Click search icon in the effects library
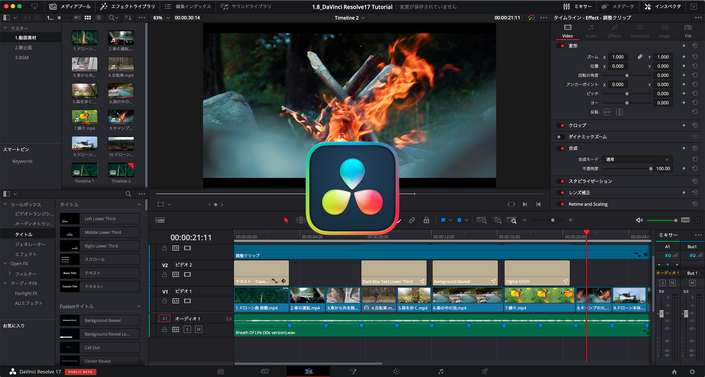Image resolution: width=705 pixels, height=377 pixels. tap(128, 194)
